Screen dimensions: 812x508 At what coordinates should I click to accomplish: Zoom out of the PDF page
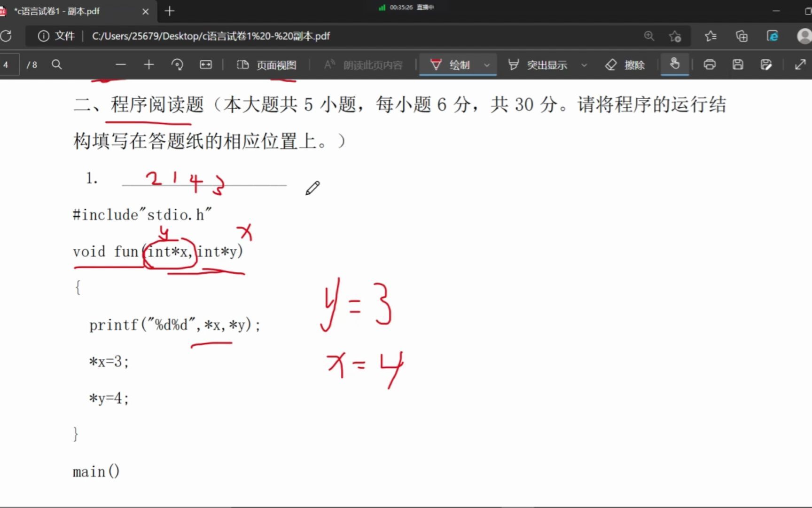point(121,64)
